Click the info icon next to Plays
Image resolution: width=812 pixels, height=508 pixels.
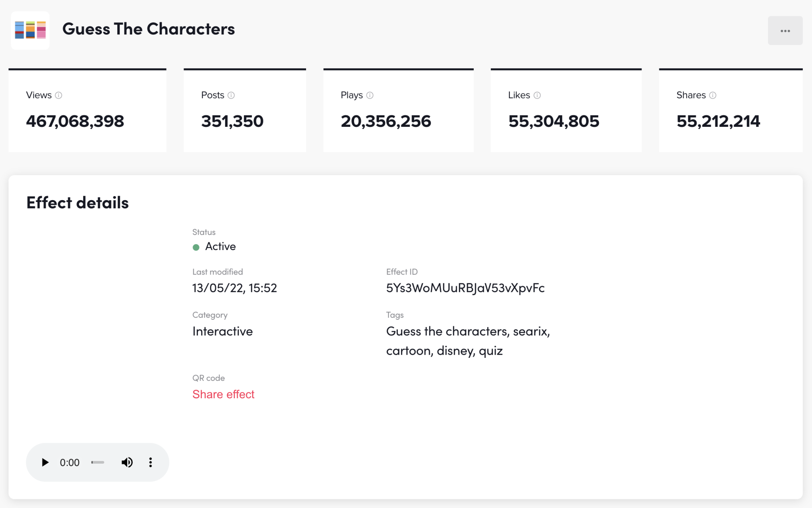[x=370, y=95]
